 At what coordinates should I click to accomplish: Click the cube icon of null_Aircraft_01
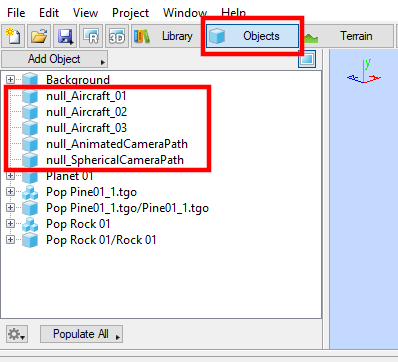pyautogui.click(x=30, y=96)
